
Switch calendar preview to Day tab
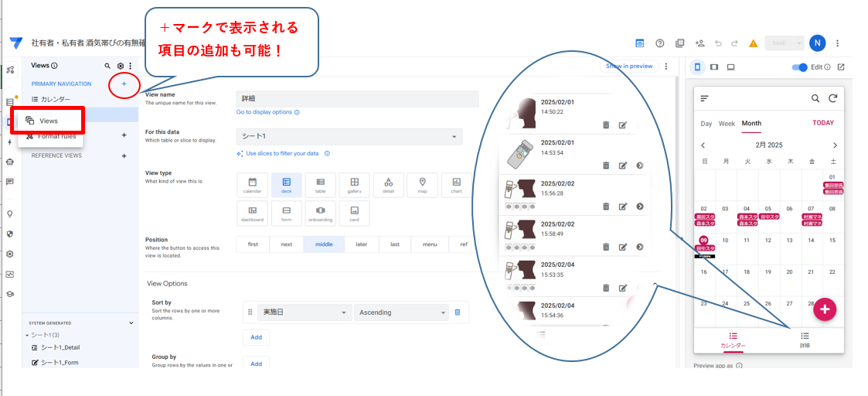click(x=706, y=124)
